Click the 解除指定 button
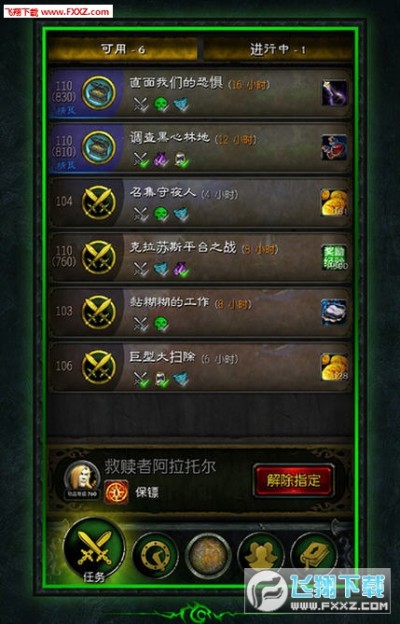The height and width of the screenshot is (624, 400). pos(293,481)
